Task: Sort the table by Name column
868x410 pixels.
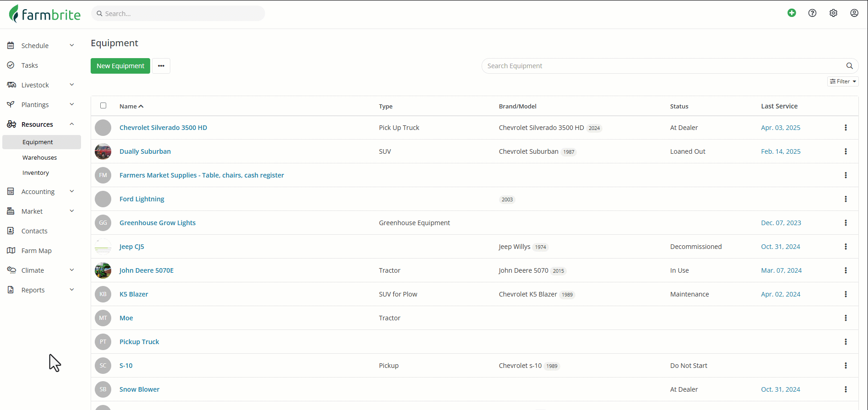Action: point(131,106)
